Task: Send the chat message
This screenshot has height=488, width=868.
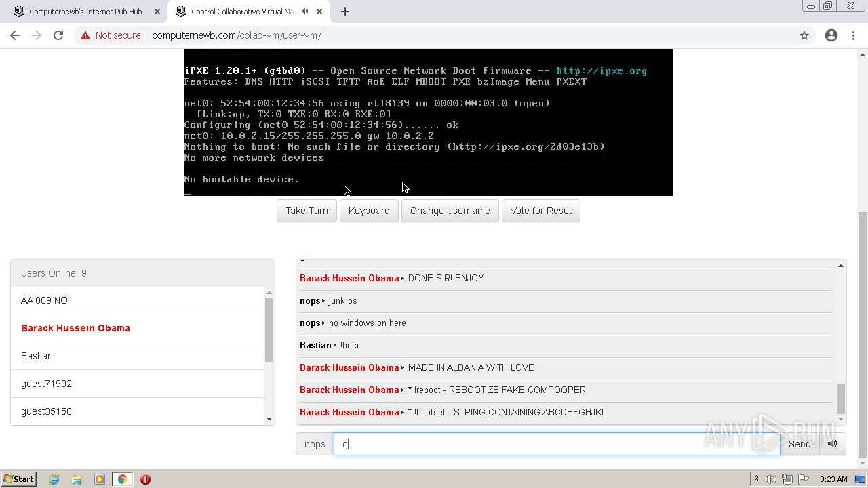Action: click(800, 444)
